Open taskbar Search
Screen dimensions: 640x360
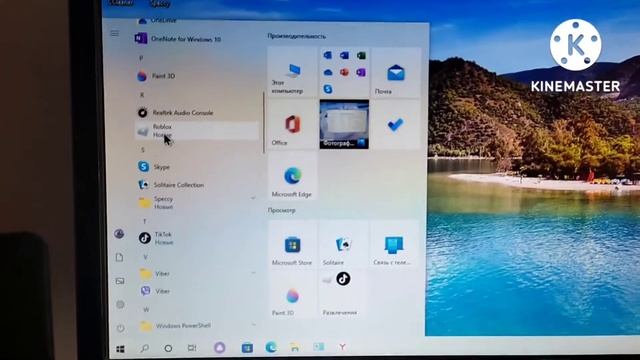click(144, 348)
